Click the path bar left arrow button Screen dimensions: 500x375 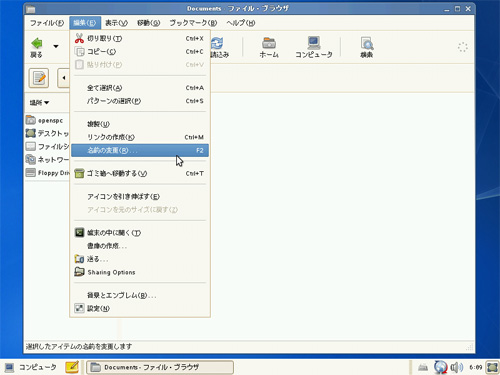[x=63, y=78]
